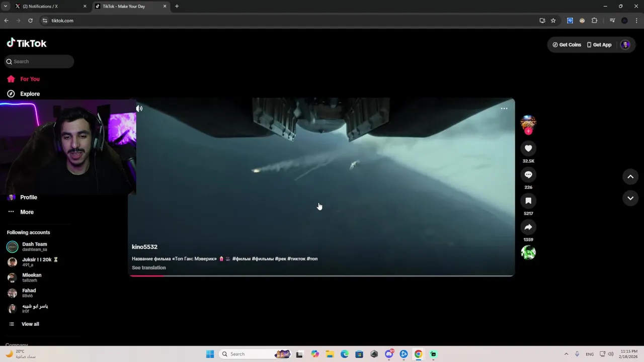Open Discord from taskbar

pyautogui.click(x=389, y=354)
